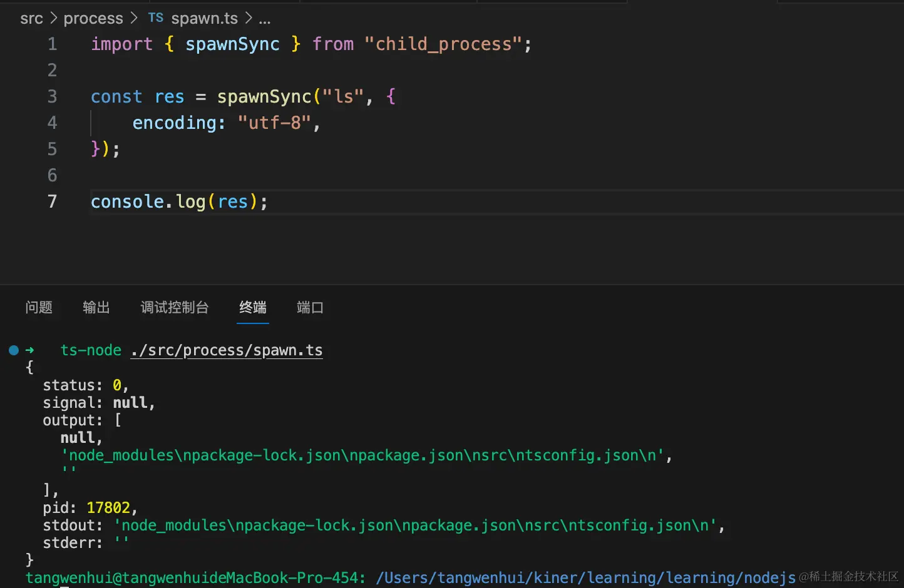Click the 'spawnSync' call on line 3

[264, 97]
